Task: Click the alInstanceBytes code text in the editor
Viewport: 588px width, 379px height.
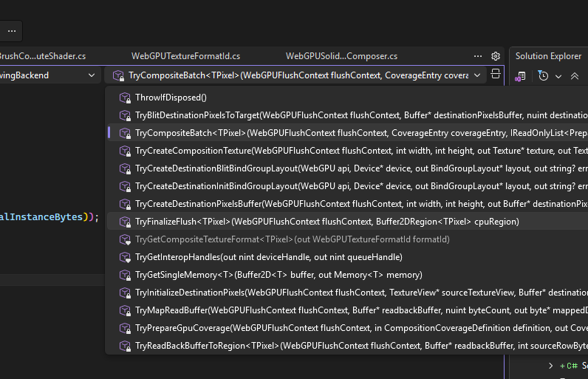Action: [x=41, y=217]
